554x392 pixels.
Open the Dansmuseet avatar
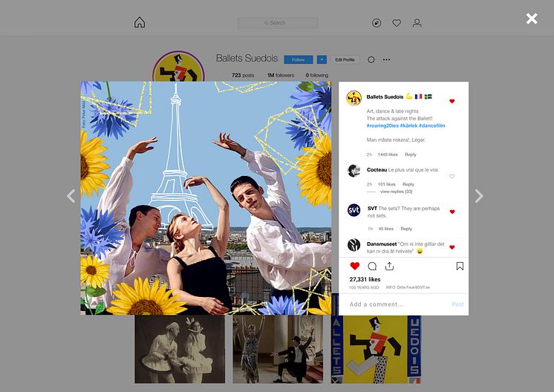coord(353,245)
